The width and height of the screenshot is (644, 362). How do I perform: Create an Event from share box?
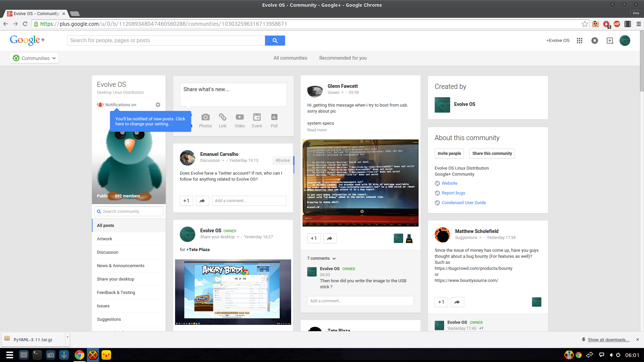(x=257, y=121)
